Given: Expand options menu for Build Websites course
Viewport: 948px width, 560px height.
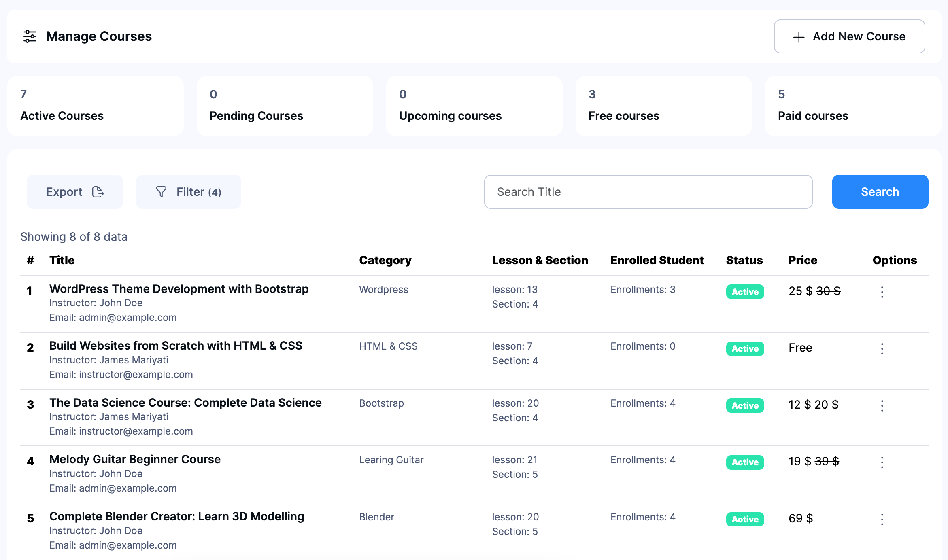Looking at the screenshot, I should pyautogui.click(x=882, y=348).
